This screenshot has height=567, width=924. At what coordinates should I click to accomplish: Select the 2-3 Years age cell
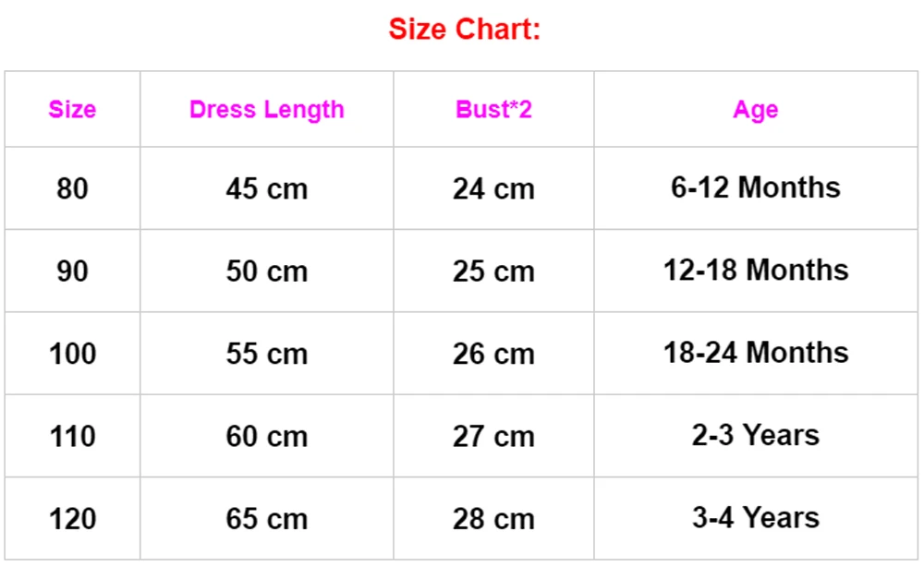(756, 435)
